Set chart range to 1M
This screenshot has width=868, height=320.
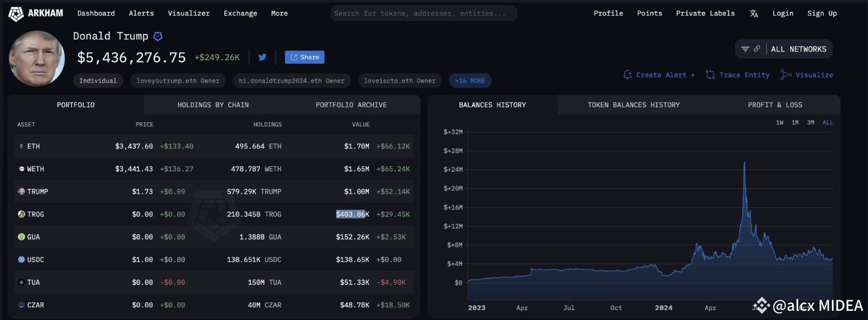click(795, 123)
